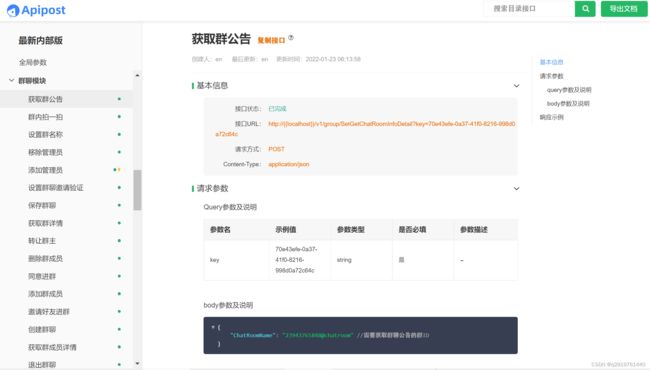Collapse the 请求参数 section chevron
Viewport: 650px width, 370px height.
click(x=517, y=189)
